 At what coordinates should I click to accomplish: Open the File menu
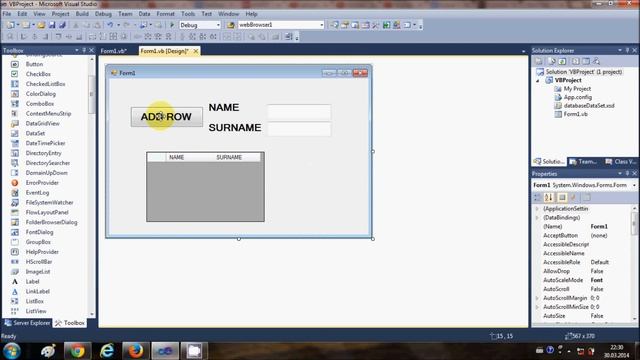click(7, 14)
